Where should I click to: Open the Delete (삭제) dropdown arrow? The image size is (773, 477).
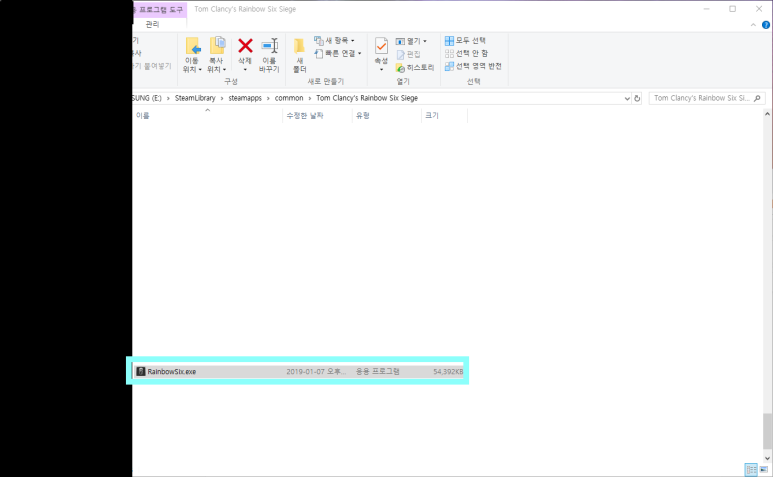point(245,70)
